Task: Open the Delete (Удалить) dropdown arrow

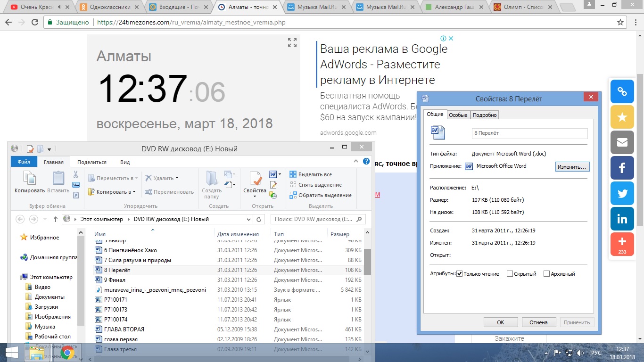Action: pos(177,178)
